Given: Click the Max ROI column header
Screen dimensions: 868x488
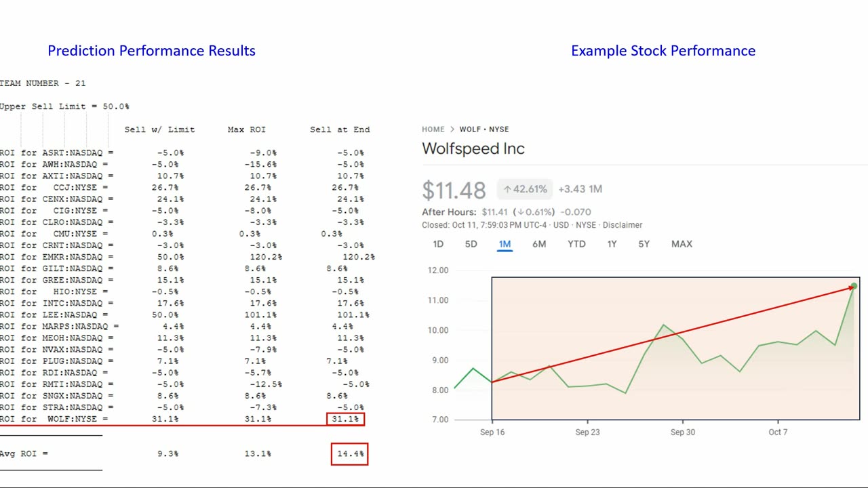Looking at the screenshot, I should tap(246, 129).
